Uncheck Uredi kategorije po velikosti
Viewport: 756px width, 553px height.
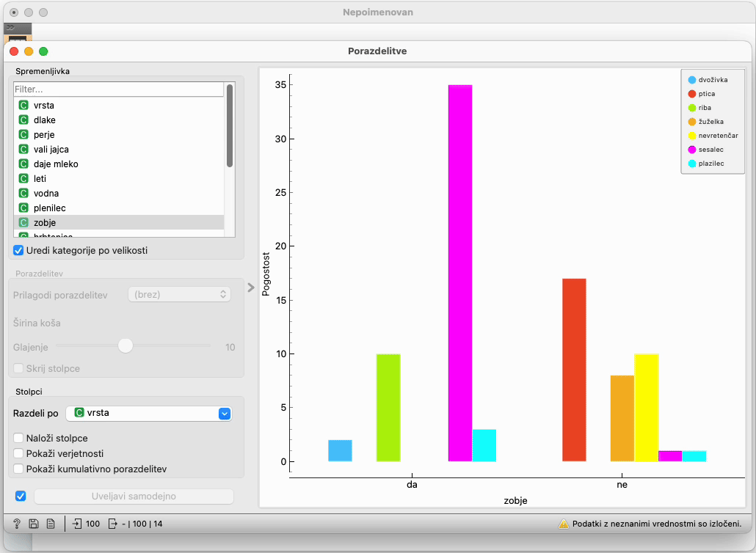18,250
